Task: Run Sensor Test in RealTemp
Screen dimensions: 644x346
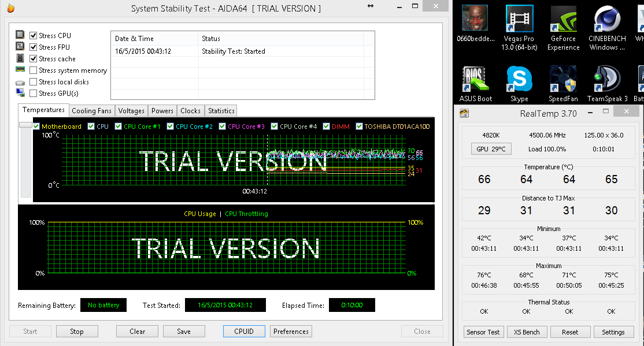Action: click(x=483, y=332)
